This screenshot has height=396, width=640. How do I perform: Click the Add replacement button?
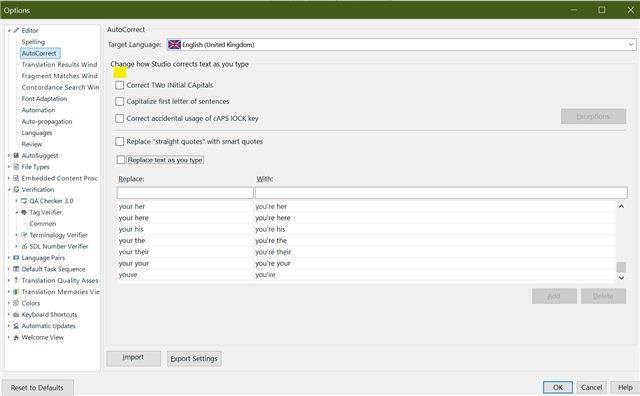pos(554,296)
